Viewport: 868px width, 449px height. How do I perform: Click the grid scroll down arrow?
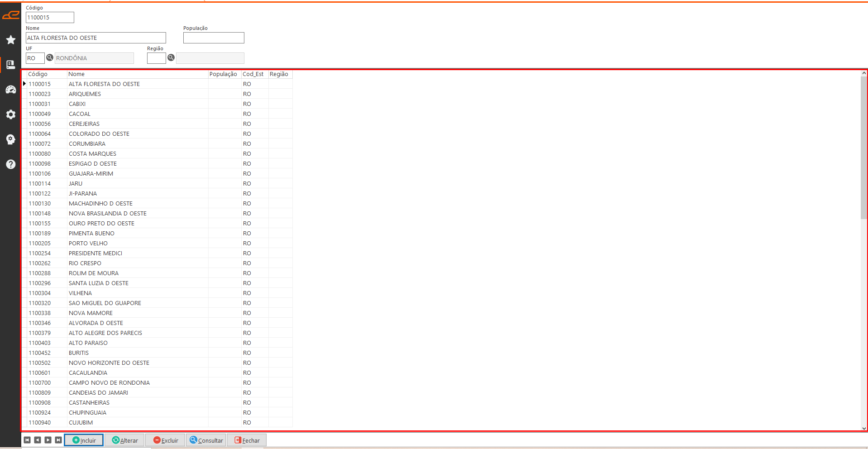pyautogui.click(x=864, y=428)
